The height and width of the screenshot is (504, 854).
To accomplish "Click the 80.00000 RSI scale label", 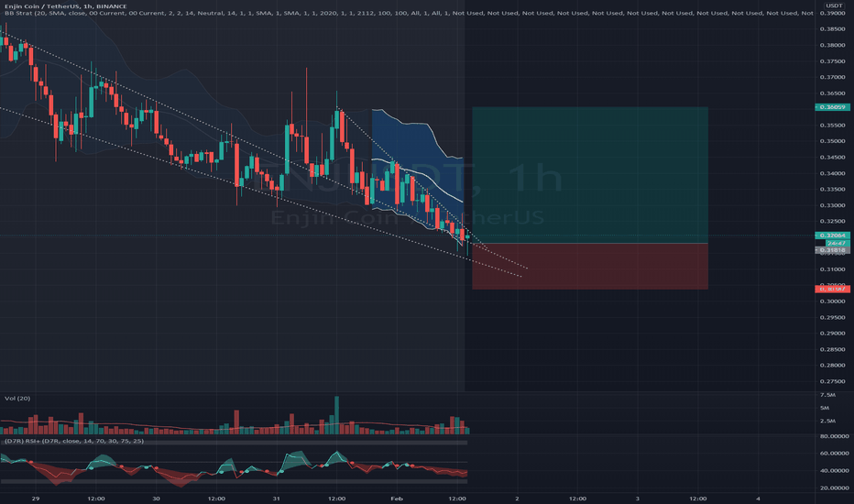I will tap(835, 436).
